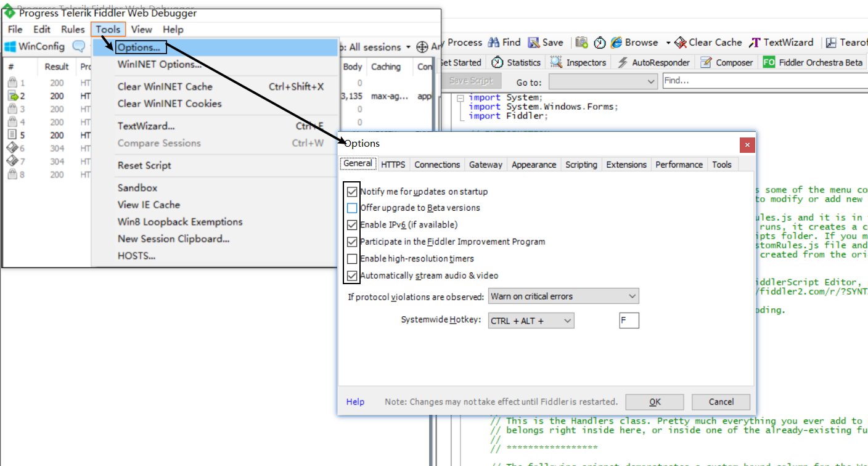Close the Options dialog
Viewport: 868px width, 466px height.
click(x=747, y=144)
